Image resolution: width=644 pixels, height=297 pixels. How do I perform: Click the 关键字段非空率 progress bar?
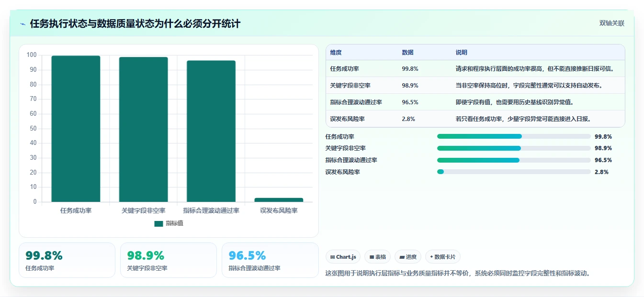[514, 148]
